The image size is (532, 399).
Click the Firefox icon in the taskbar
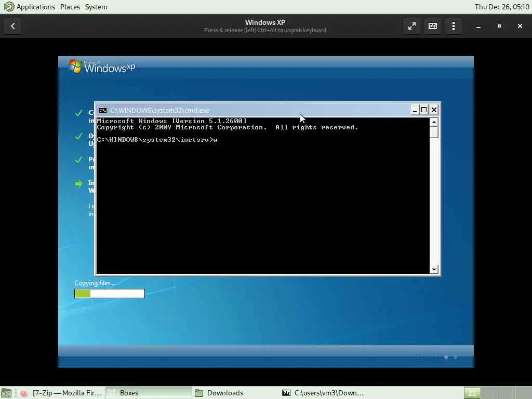point(24,393)
